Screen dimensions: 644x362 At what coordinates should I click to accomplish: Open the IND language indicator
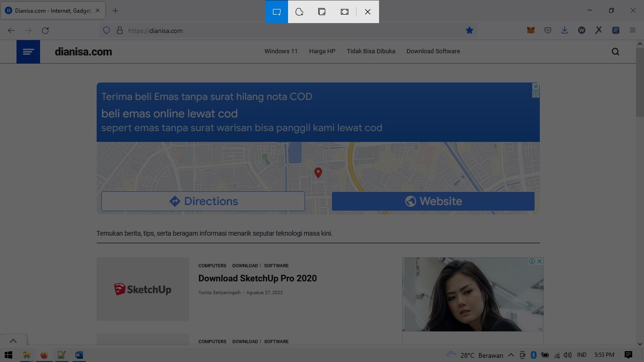point(581,355)
